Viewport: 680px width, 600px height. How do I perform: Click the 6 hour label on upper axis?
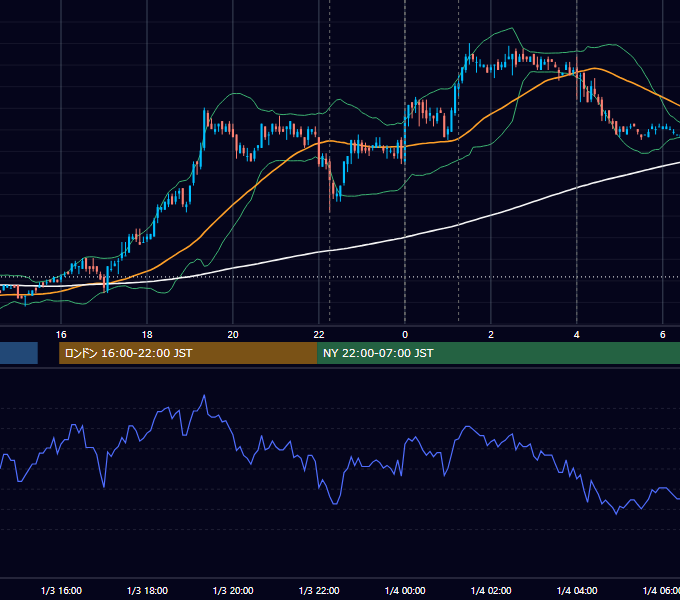(x=663, y=335)
